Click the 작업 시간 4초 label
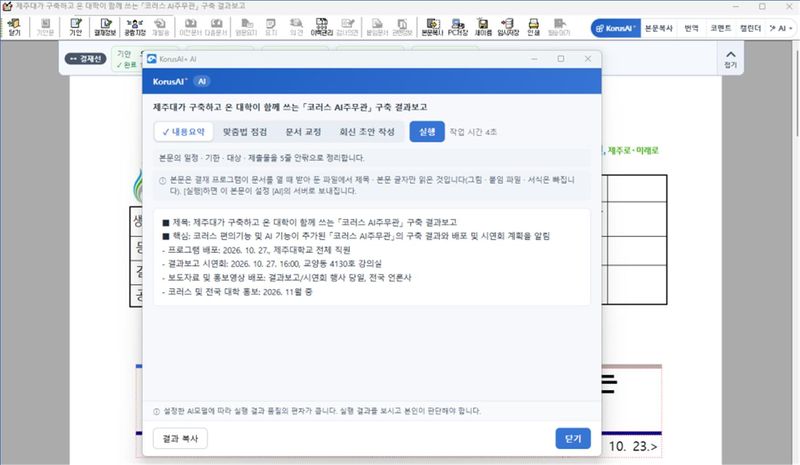This screenshot has height=465, width=800. point(473,132)
